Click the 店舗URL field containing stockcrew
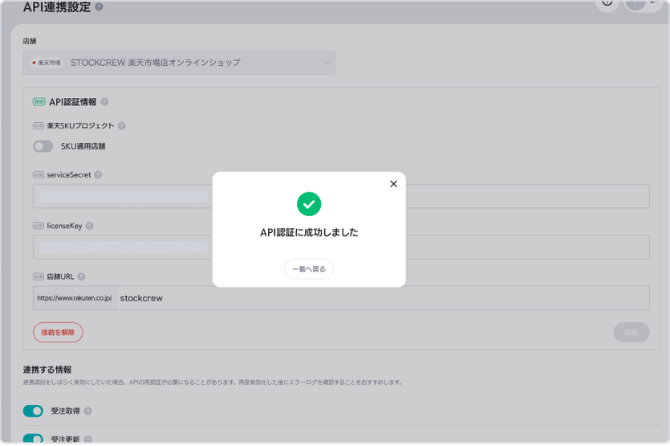Screen dimensions: 670x446 pos(380,298)
